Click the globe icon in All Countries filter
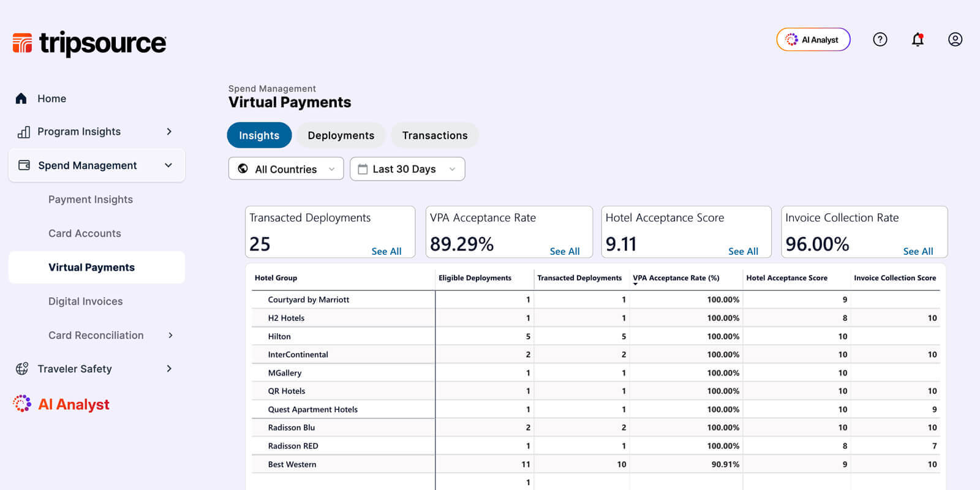 pos(243,169)
